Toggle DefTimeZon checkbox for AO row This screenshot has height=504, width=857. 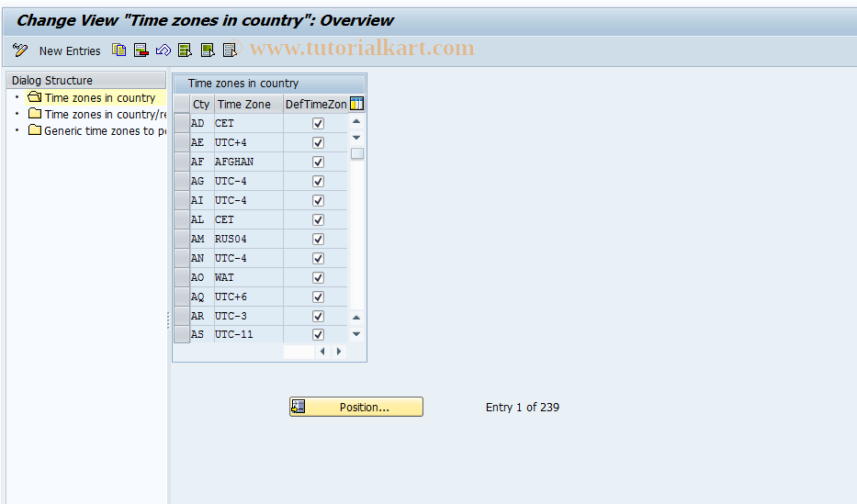pos(318,277)
